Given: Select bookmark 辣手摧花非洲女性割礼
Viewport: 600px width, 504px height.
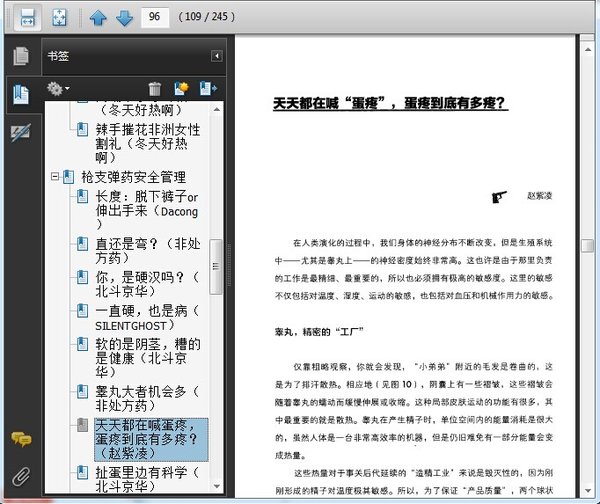Looking at the screenshot, I should (x=148, y=144).
